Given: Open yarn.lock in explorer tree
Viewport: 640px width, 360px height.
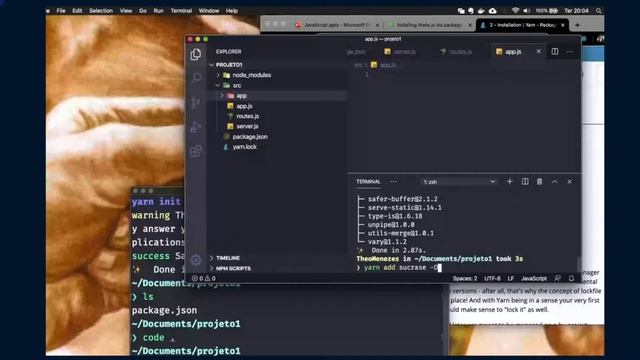Looking at the screenshot, I should tap(244, 147).
